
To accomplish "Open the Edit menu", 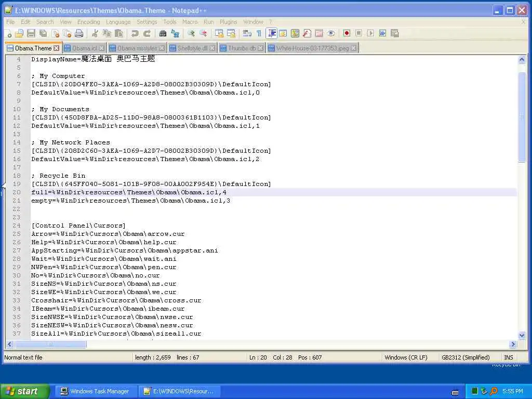I will click(x=25, y=22).
